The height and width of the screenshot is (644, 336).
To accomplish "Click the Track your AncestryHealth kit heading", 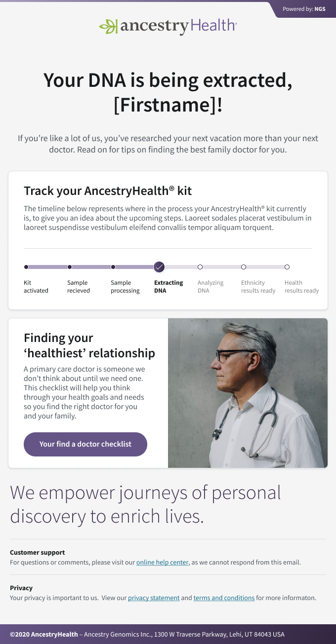I will (x=108, y=191).
